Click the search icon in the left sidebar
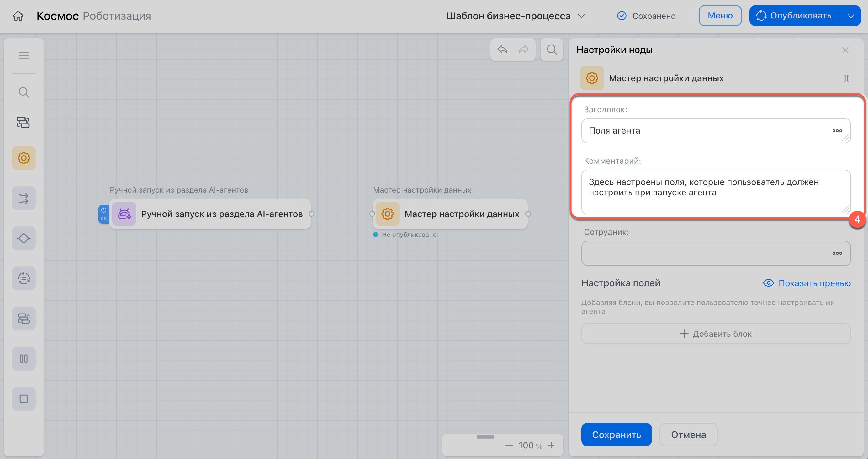This screenshot has width=868, height=459. [24, 92]
